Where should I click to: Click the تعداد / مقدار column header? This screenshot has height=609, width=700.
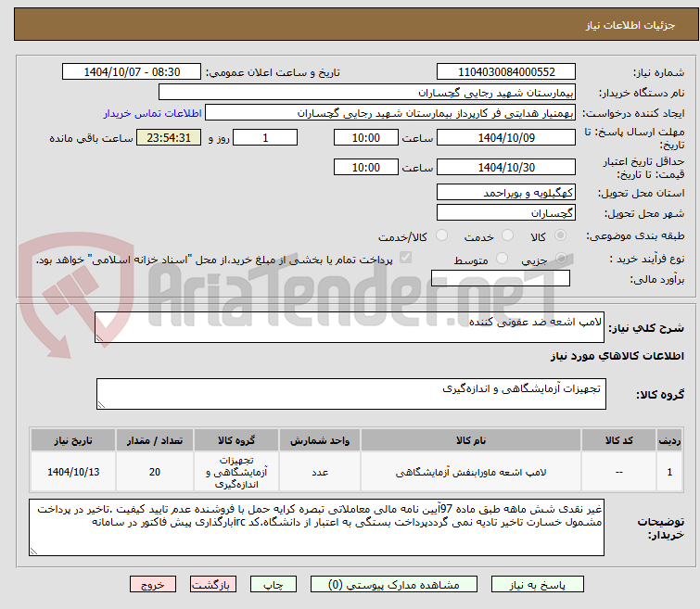pos(155,440)
